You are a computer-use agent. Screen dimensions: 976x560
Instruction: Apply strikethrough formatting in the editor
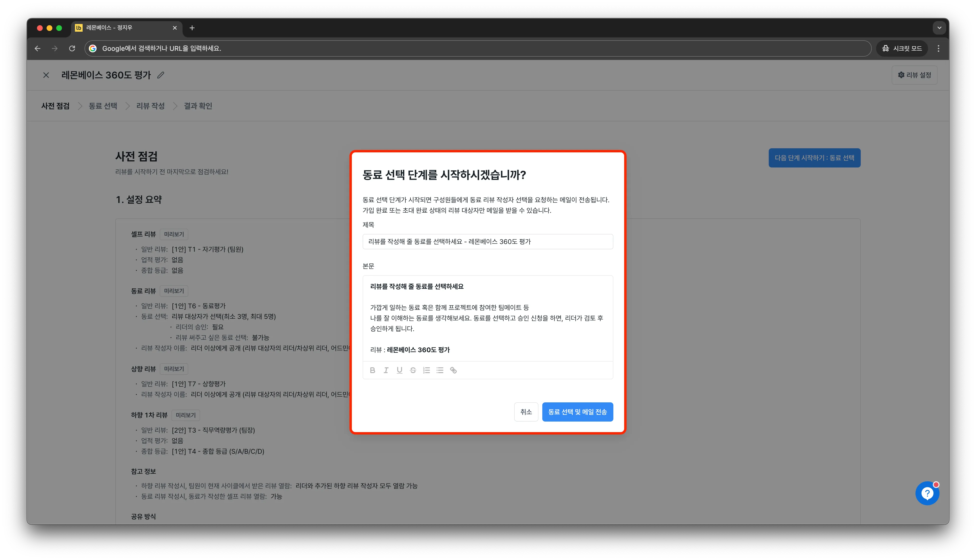[413, 370]
